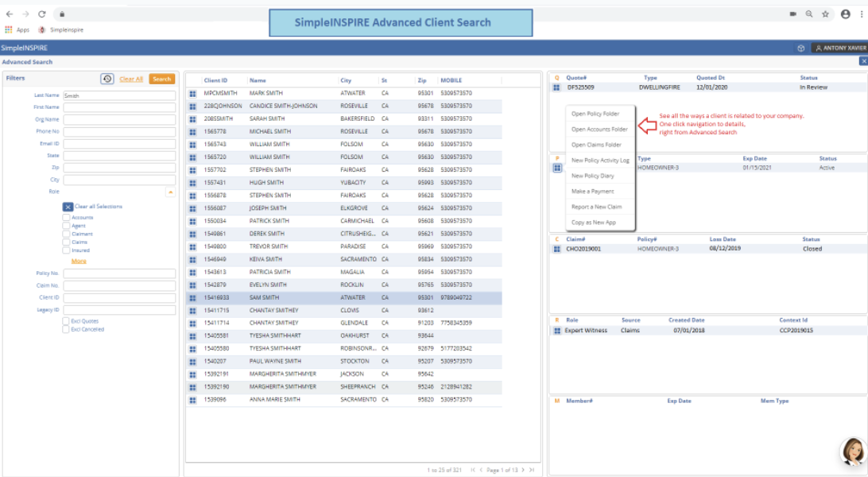Choose Open Policy Folder from the menu
Screen dimensions: 868x477
click(595, 114)
